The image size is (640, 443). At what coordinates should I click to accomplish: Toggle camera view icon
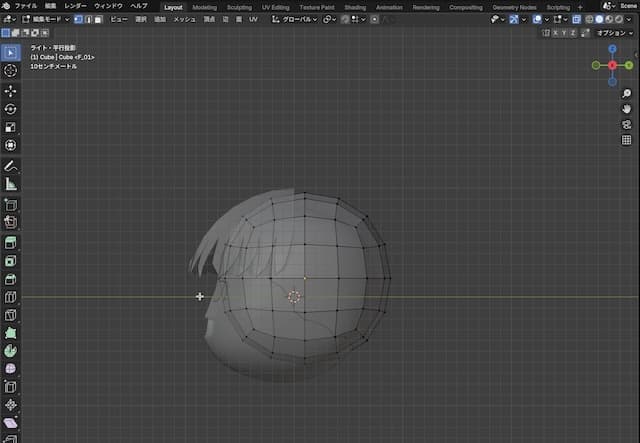click(x=626, y=124)
